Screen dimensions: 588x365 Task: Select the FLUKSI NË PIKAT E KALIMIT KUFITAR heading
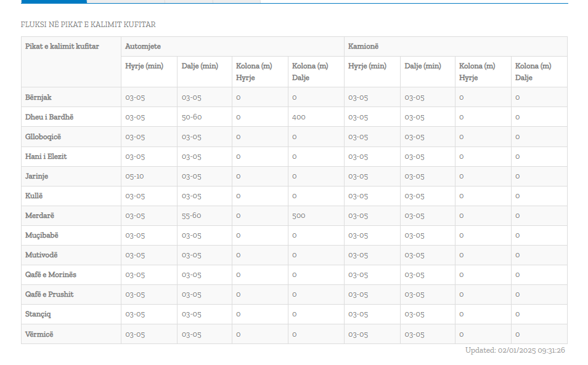88,25
